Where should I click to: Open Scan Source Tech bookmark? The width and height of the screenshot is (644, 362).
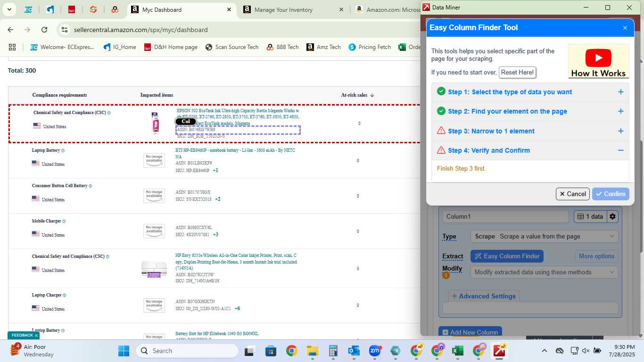coord(232,47)
